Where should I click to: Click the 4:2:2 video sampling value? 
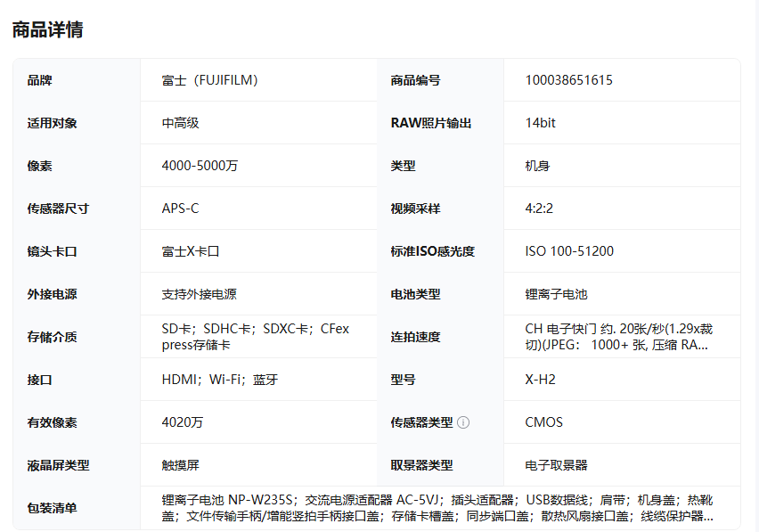(x=539, y=209)
